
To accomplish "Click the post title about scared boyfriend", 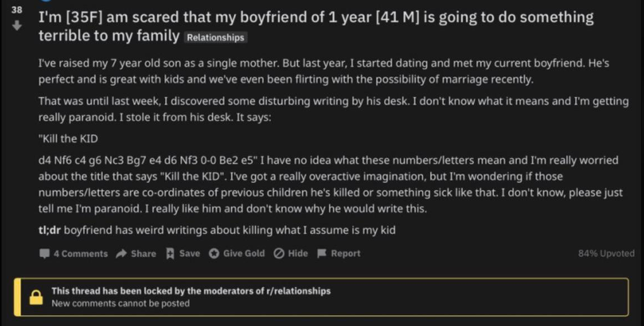I will (314, 18).
